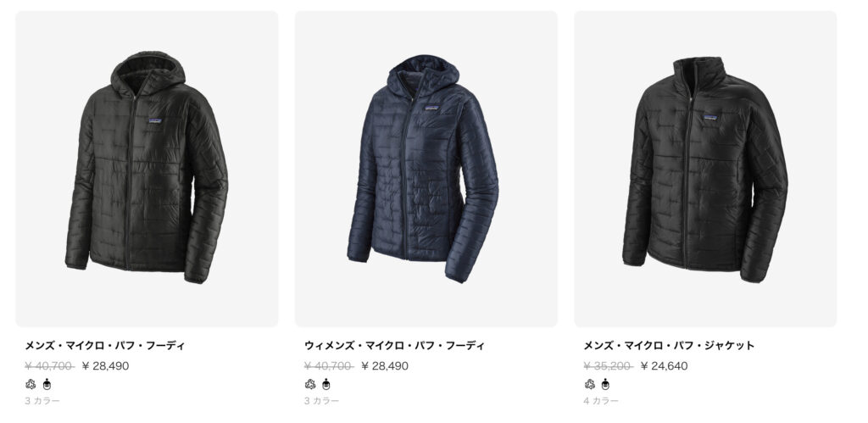Open the black men's hooded jacket image

[x=147, y=169]
